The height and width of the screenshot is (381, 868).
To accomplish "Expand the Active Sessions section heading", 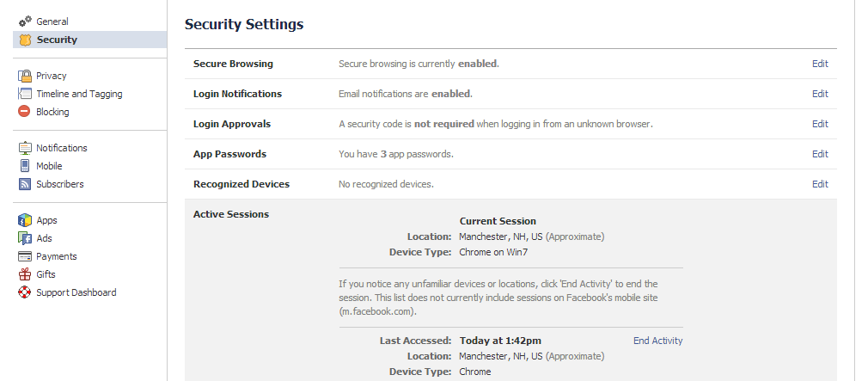I will point(230,214).
